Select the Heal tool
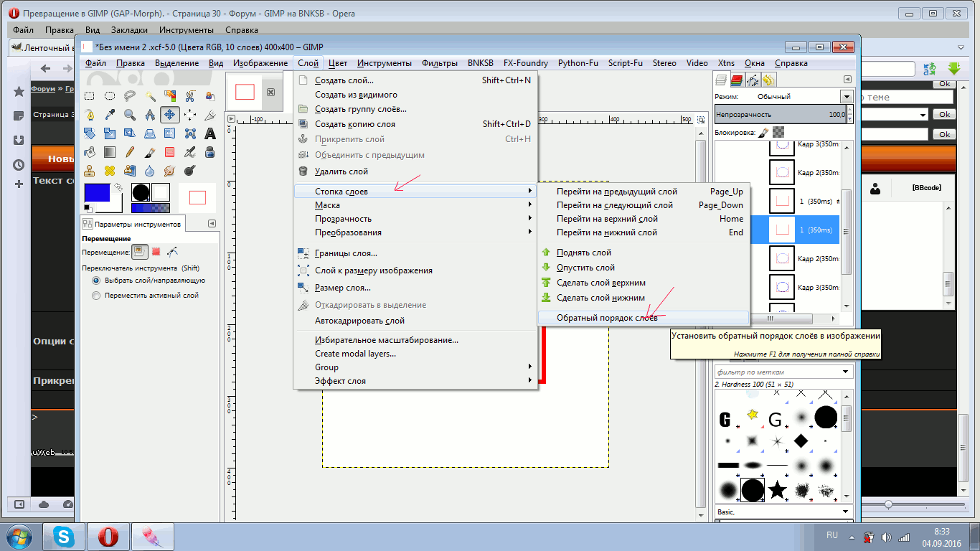The image size is (980, 551). point(110,171)
